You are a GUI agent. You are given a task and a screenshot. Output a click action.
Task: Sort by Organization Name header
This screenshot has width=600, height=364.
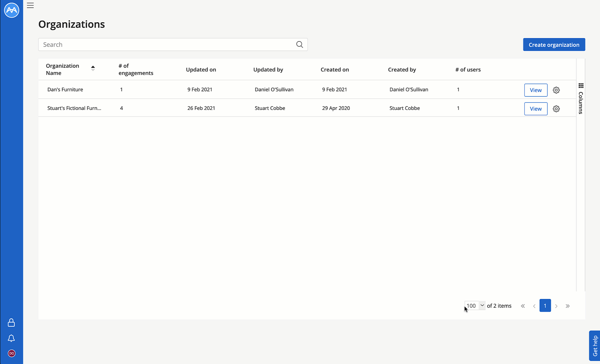[x=62, y=69]
